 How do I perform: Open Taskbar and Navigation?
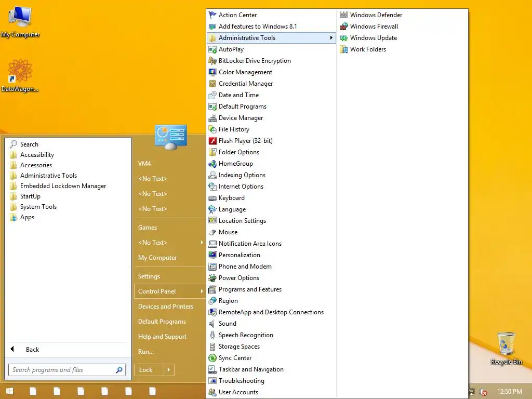tap(271, 369)
